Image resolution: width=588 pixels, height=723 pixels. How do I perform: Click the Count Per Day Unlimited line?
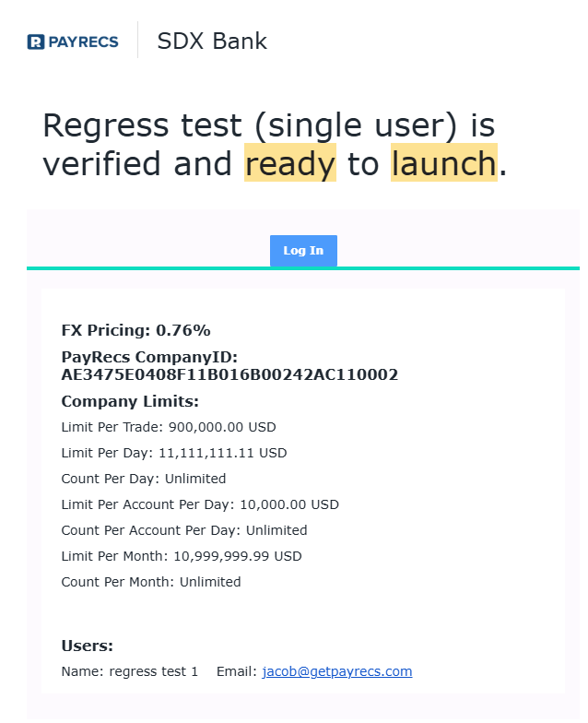(144, 479)
